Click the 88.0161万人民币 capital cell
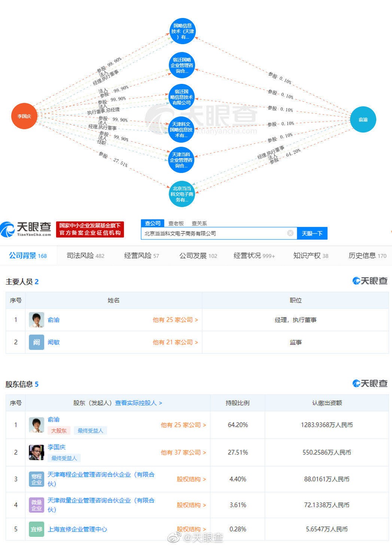 click(327, 479)
